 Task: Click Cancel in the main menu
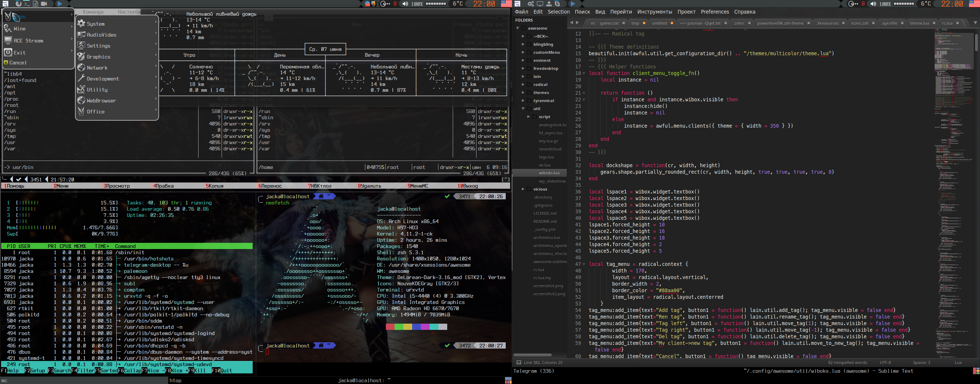(38, 63)
